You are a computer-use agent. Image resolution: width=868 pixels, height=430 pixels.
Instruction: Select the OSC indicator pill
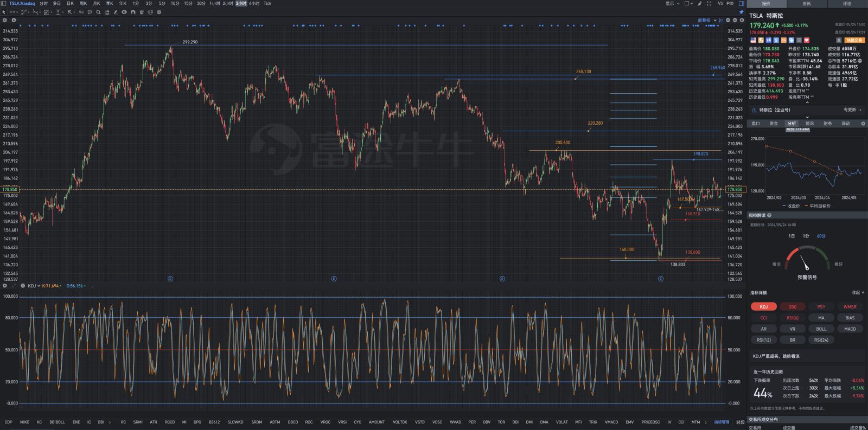point(793,307)
